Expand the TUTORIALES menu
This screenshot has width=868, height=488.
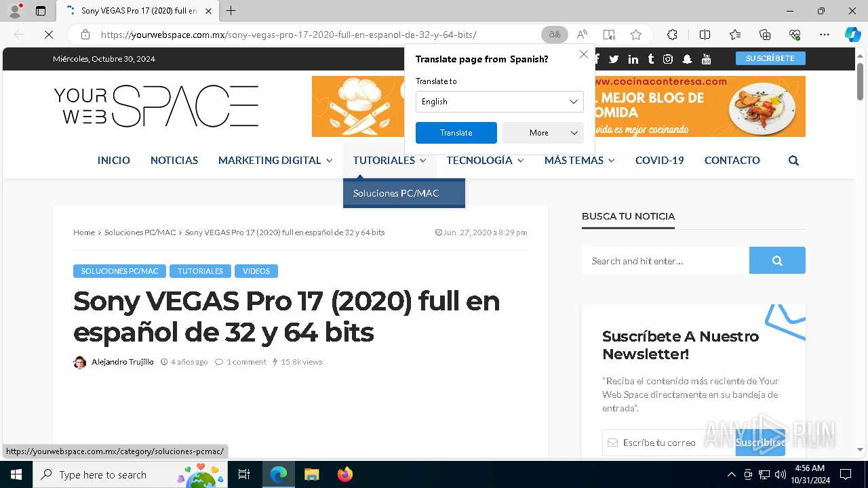tap(389, 161)
